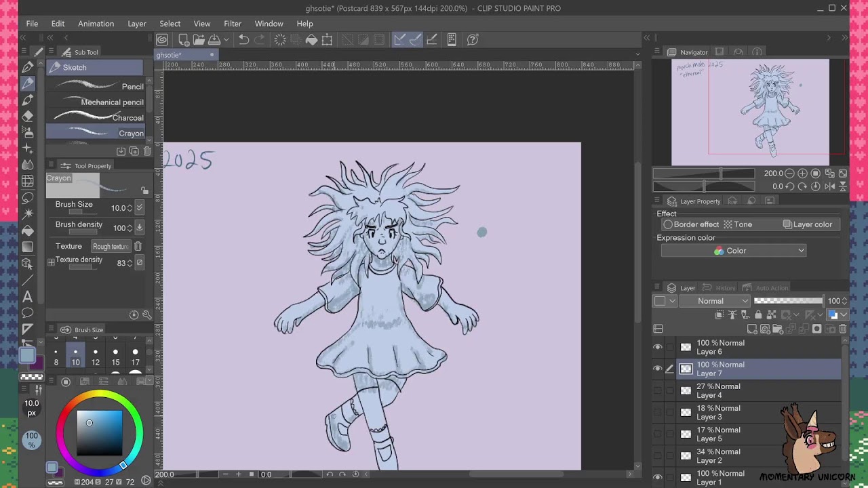
Task: Select the Pen tool in toolbar
Action: click(28, 67)
